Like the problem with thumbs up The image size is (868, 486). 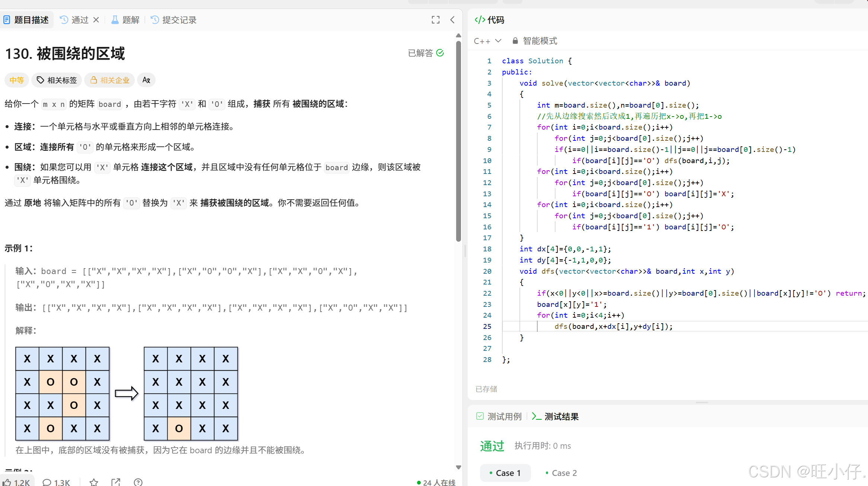(17, 482)
